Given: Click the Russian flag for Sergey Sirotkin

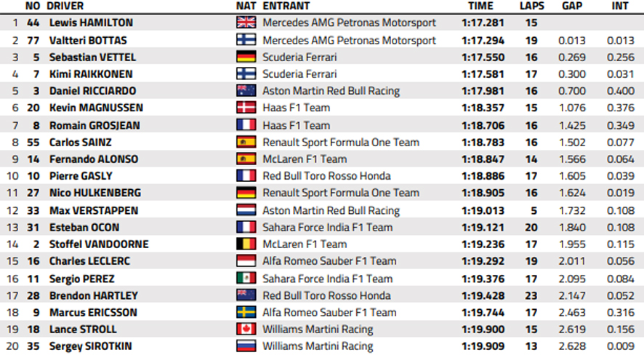Looking at the screenshot, I should point(246,346).
